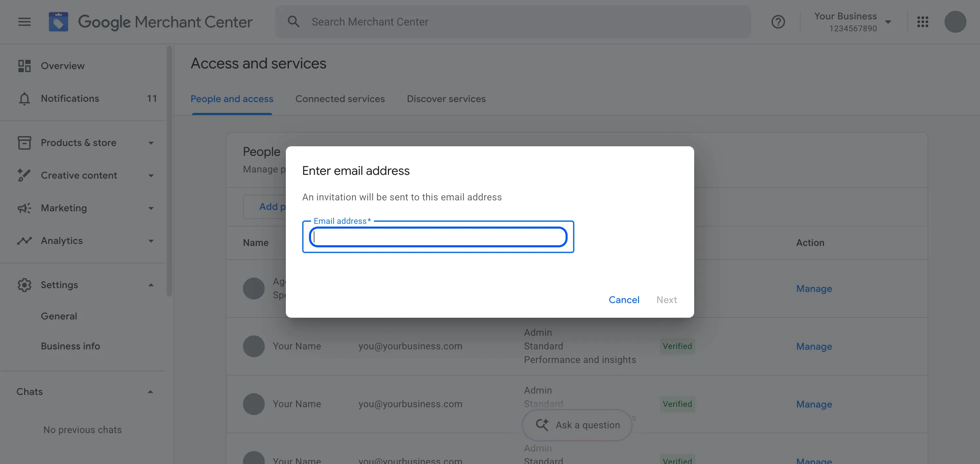Click the account ID 1234567890

tap(852, 29)
